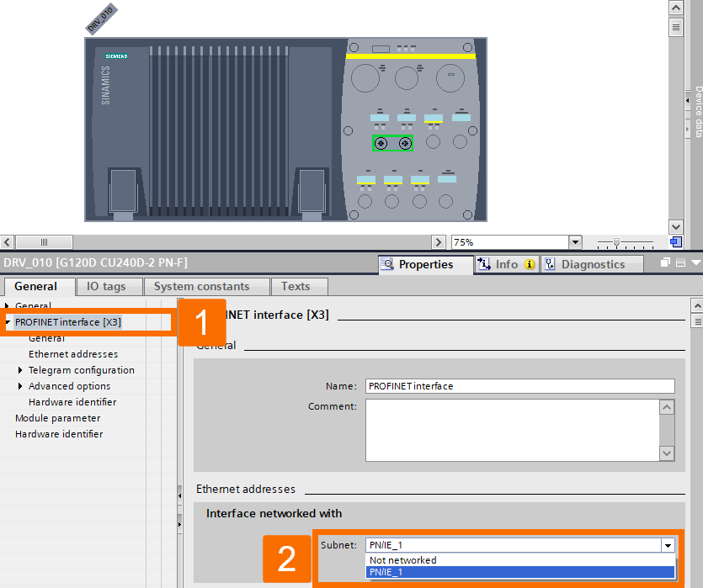Click the inspector window split layout icon
703x588 pixels.
pos(680,262)
